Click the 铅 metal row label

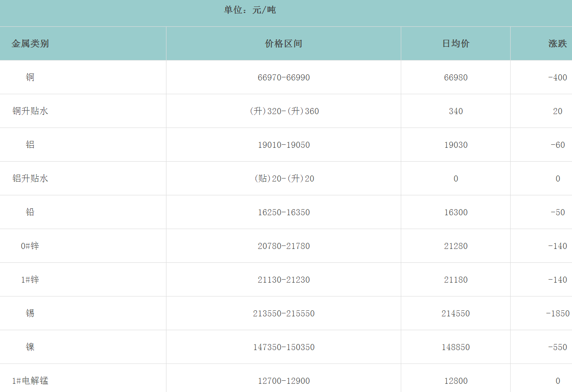[30, 212]
